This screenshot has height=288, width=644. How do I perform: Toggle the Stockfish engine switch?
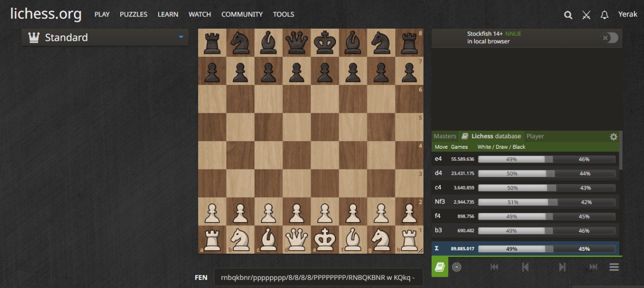610,38
